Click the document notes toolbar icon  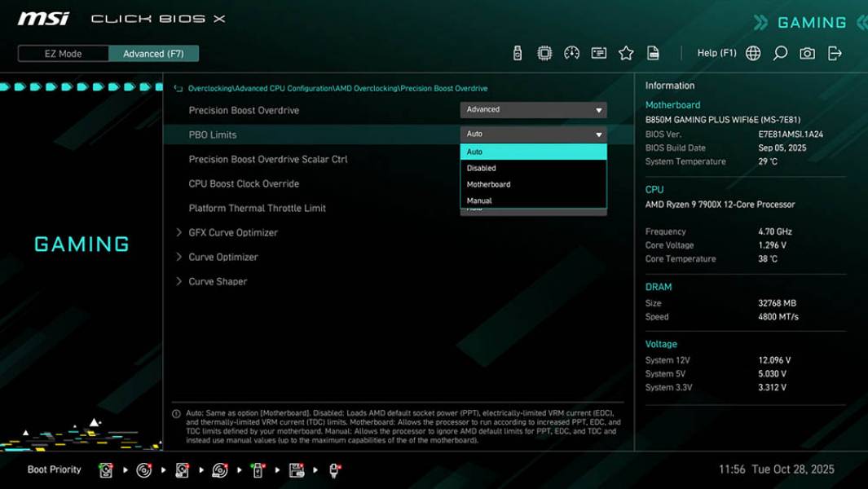click(x=653, y=52)
